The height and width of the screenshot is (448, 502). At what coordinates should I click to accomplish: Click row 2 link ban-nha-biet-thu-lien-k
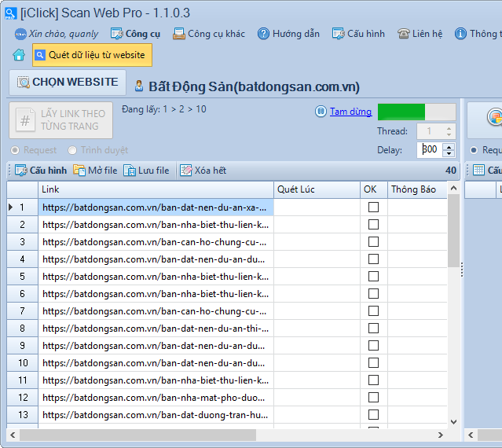point(156,225)
